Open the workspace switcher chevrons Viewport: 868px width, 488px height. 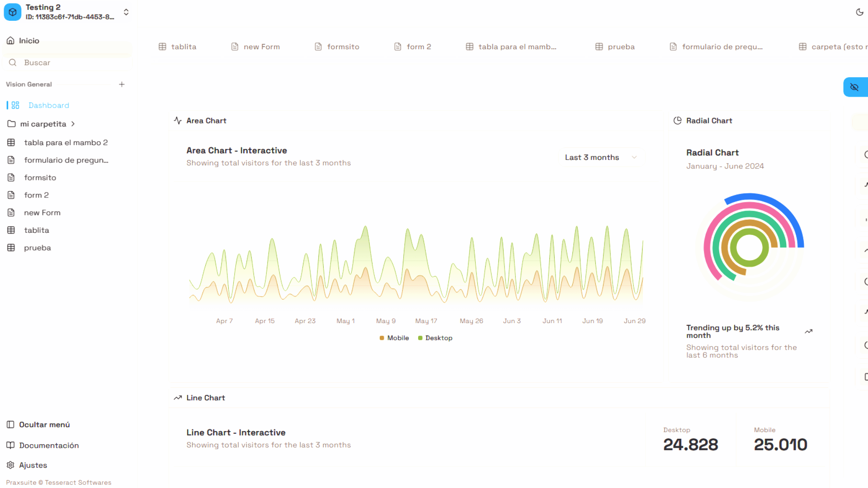coord(126,12)
